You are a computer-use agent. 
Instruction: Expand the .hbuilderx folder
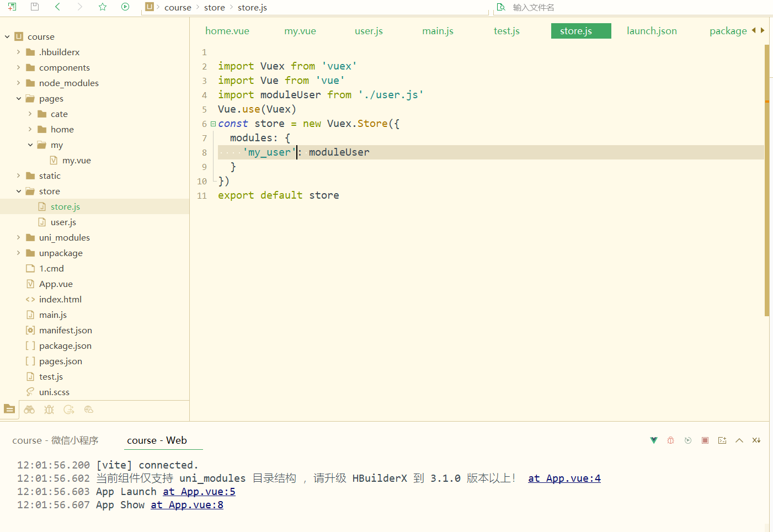(18, 52)
